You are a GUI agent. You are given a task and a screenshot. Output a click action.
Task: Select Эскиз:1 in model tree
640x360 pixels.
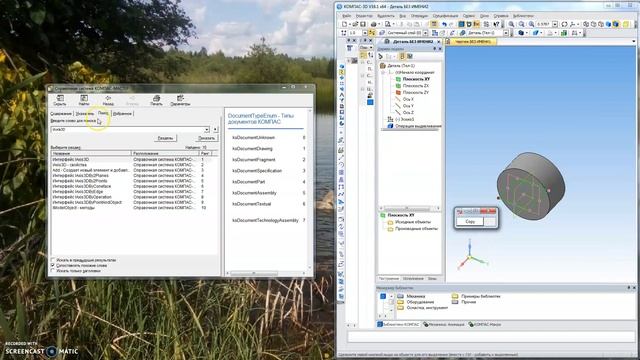point(404,119)
